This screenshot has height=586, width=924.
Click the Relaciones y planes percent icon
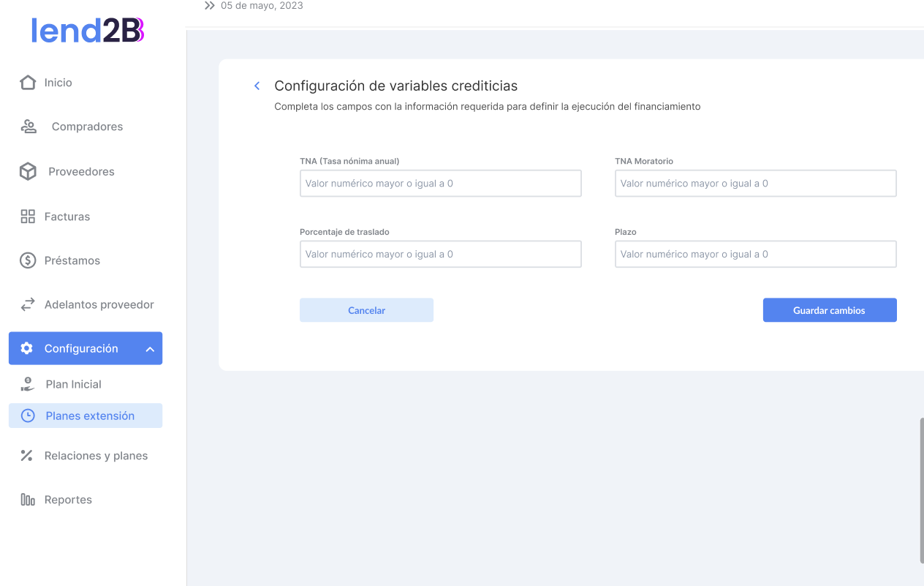tap(27, 456)
